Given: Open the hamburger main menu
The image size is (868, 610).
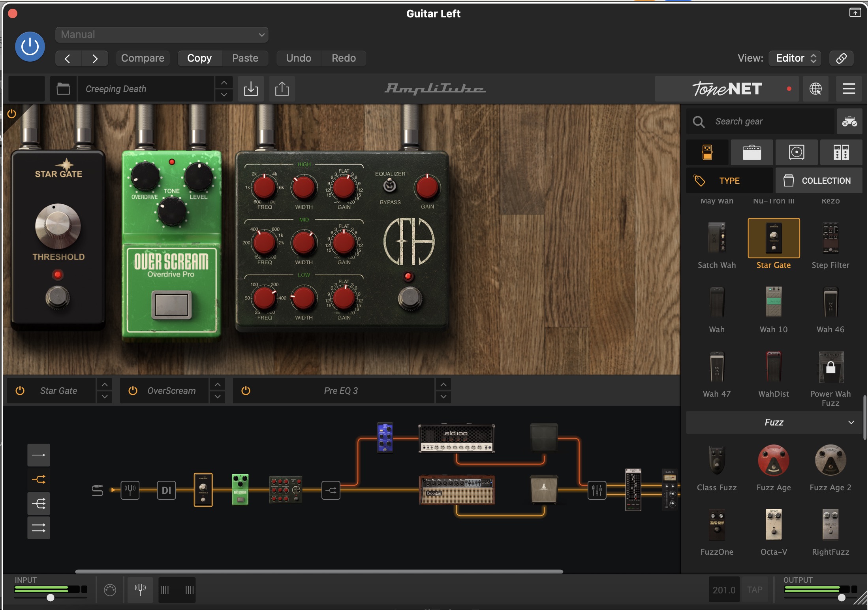Looking at the screenshot, I should coord(849,89).
